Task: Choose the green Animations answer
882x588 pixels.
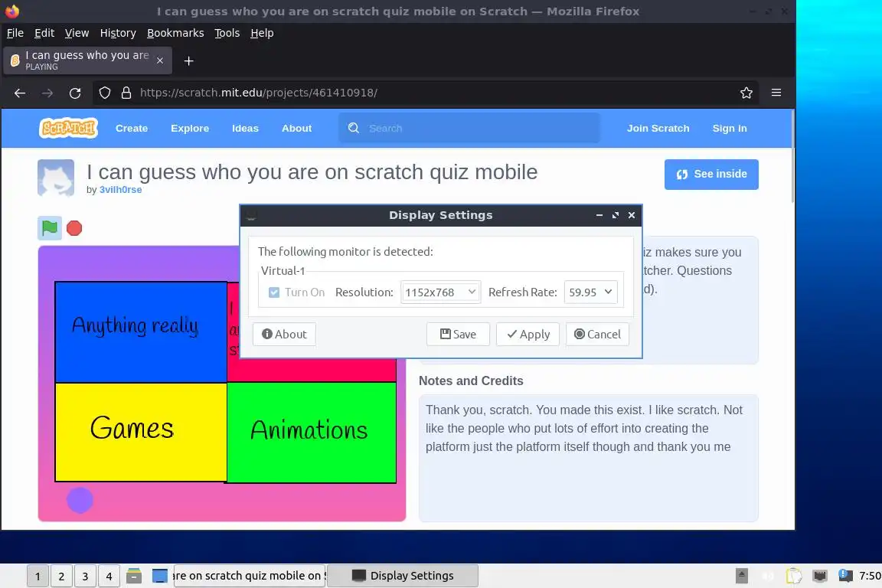Action: tap(312, 432)
